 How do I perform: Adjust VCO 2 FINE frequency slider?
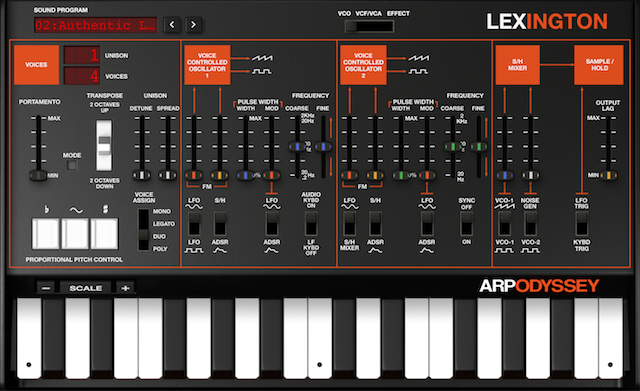(x=478, y=147)
